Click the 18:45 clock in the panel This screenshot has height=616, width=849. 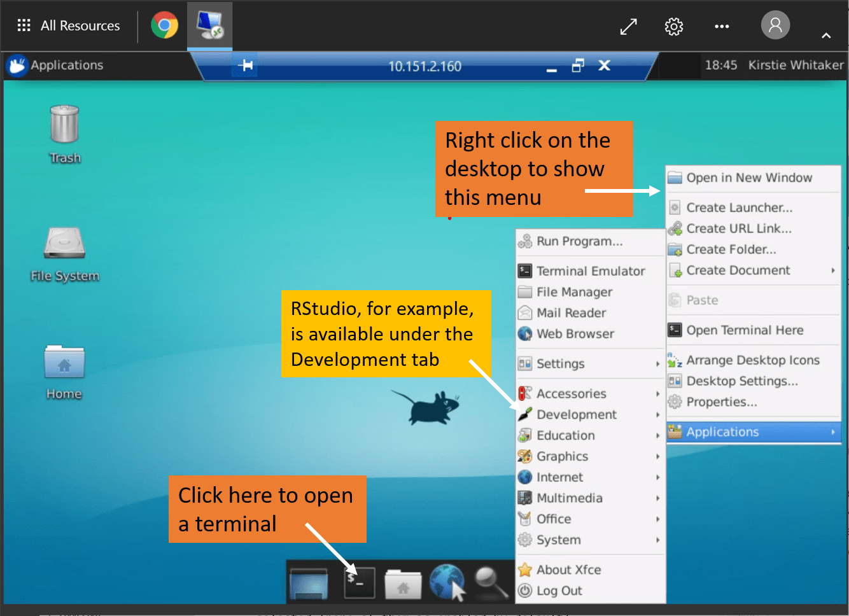(721, 65)
